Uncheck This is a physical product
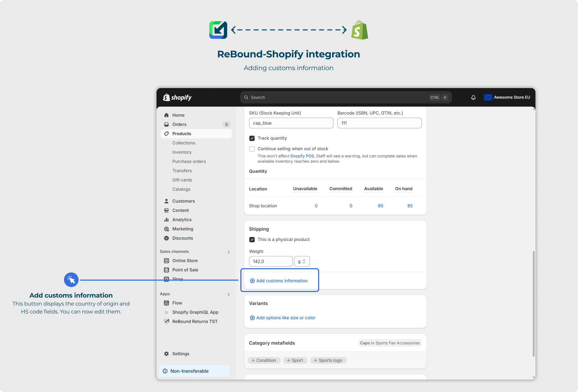 pos(252,240)
